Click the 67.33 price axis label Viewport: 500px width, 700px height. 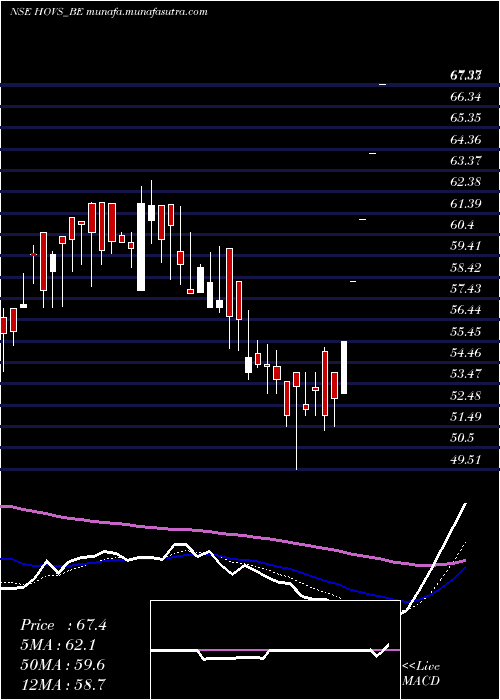[x=466, y=76]
